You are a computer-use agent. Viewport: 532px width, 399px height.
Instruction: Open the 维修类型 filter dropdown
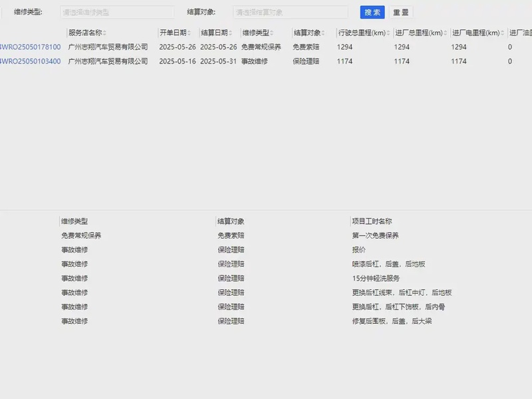point(116,12)
